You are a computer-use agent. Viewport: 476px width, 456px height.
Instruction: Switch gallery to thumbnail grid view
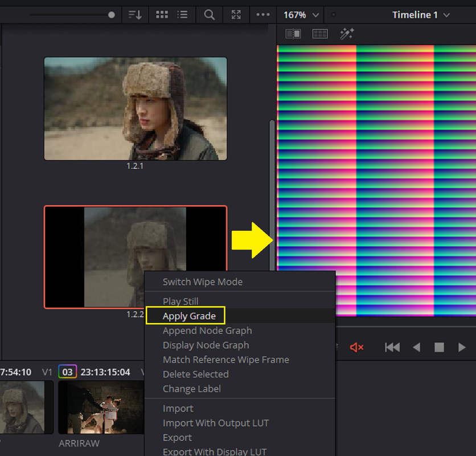[162, 15]
